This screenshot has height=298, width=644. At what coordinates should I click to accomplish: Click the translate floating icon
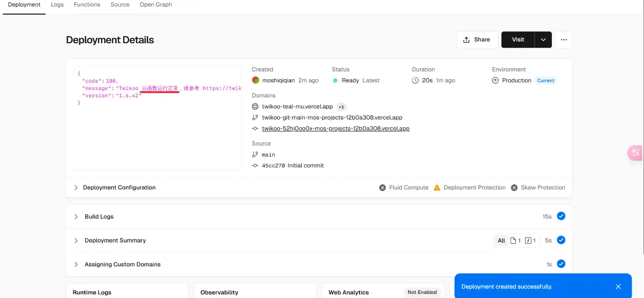tap(635, 153)
